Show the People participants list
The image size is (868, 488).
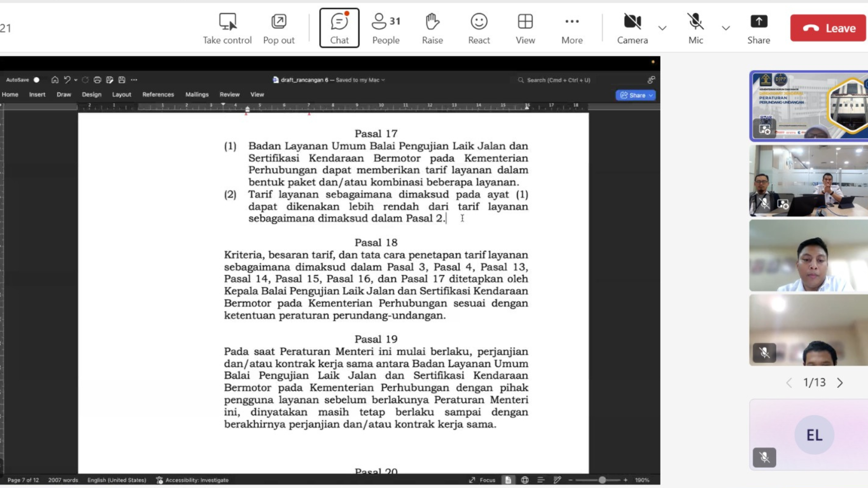[386, 28]
